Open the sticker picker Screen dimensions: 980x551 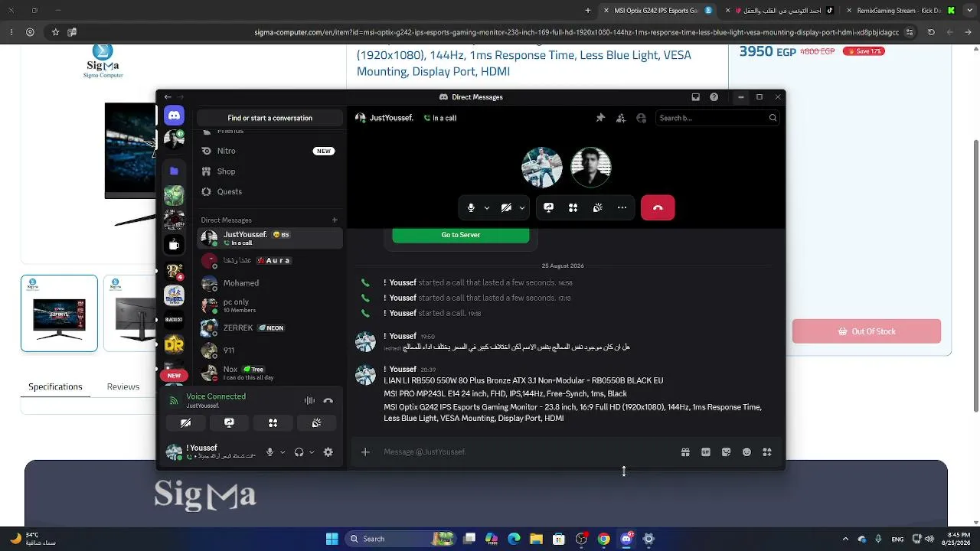pyautogui.click(x=727, y=452)
